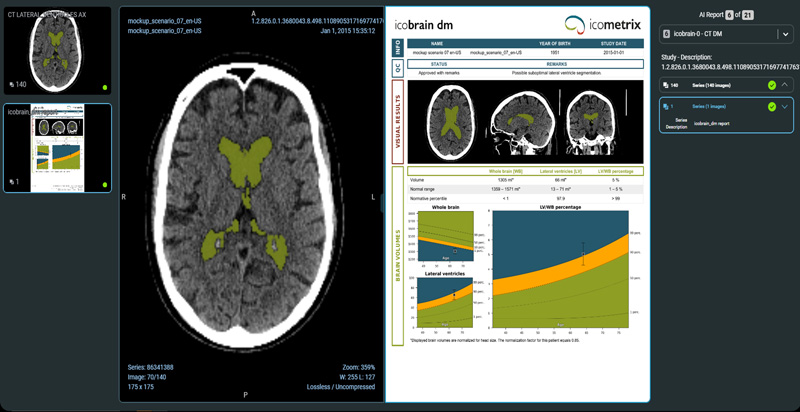
Task: Click the AI Report total 21 badge
Action: [x=748, y=15]
